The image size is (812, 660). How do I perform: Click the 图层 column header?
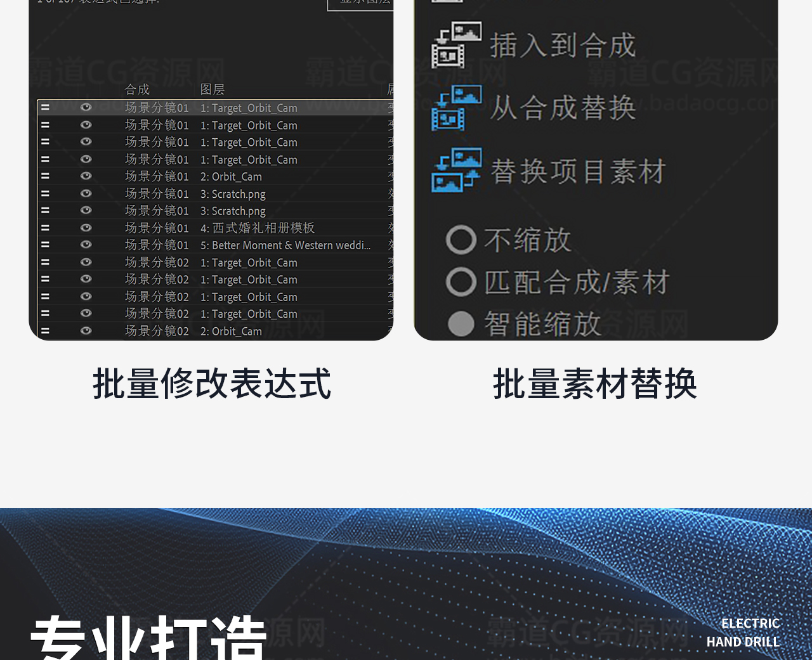pos(213,89)
